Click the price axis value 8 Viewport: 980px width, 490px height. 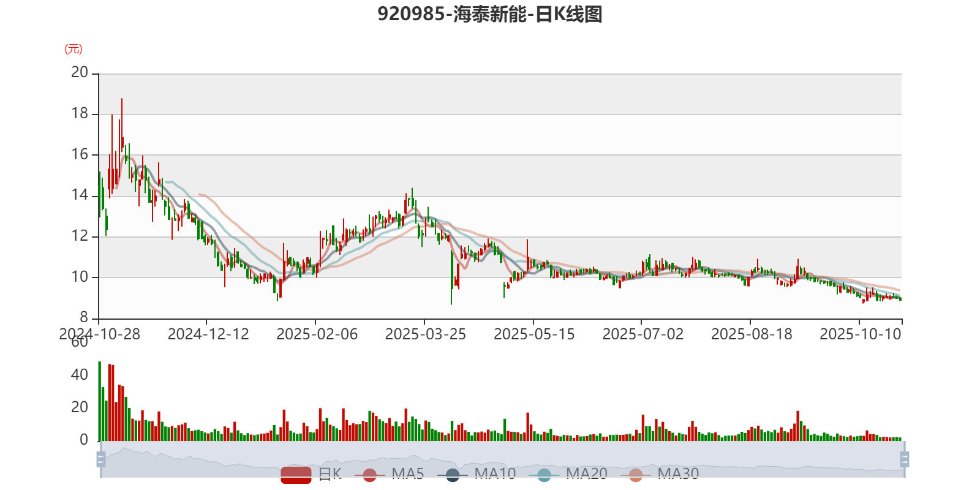coord(84,317)
